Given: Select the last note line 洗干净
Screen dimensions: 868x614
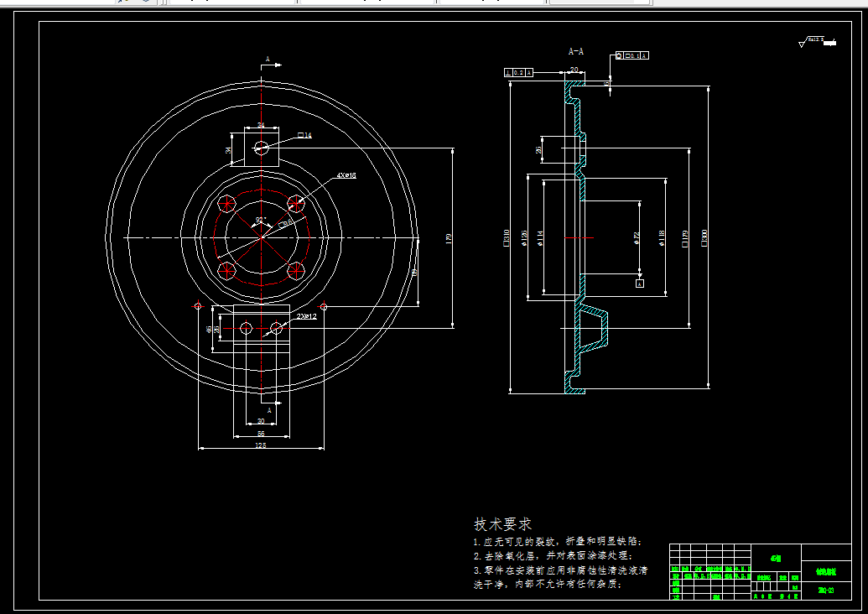Looking at the screenshot, I should click(548, 584).
